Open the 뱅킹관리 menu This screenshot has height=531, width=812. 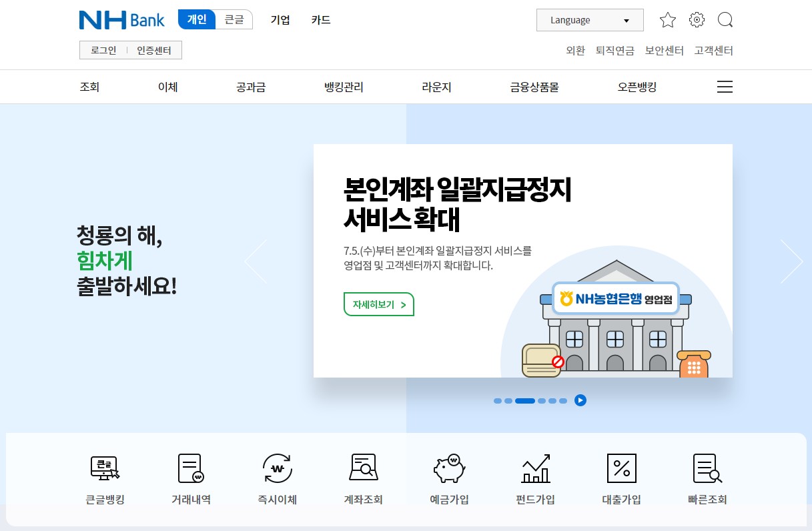(x=344, y=87)
